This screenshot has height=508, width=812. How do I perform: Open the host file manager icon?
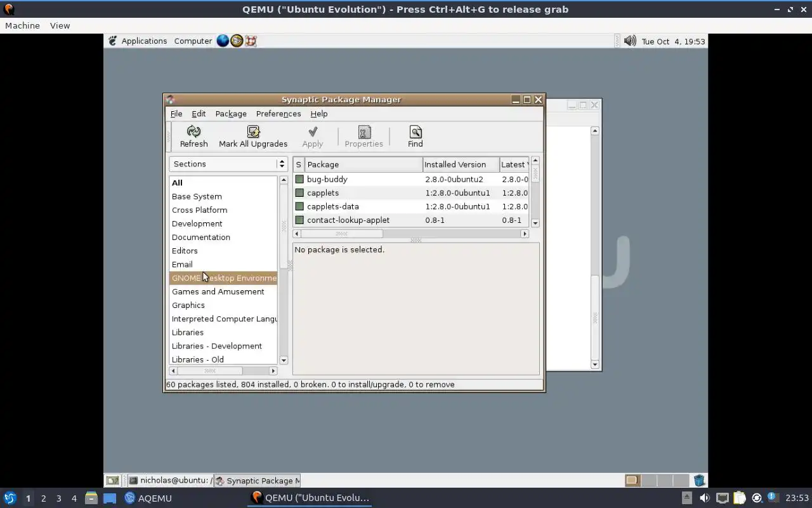click(91, 498)
